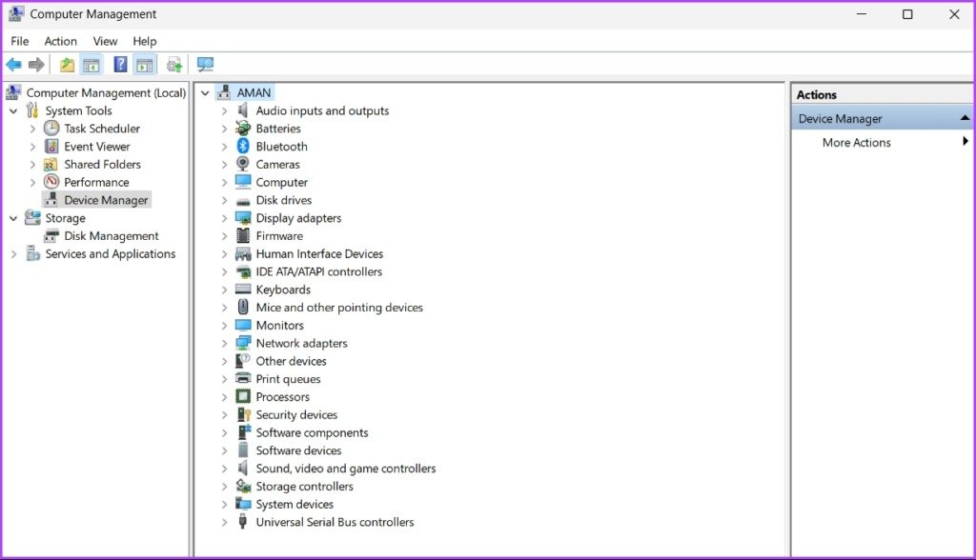Click the Task Scheduler clock icon
Image resolution: width=976 pixels, height=560 pixels.
coord(51,129)
